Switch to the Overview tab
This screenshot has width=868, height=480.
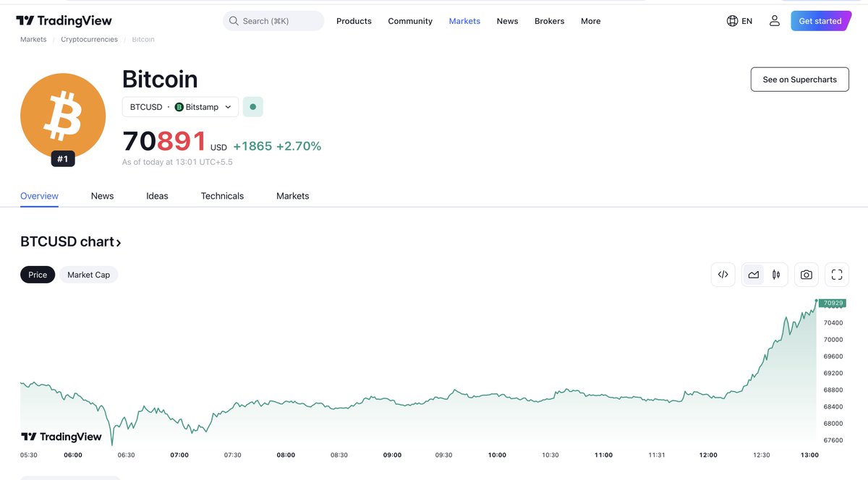[x=39, y=196]
